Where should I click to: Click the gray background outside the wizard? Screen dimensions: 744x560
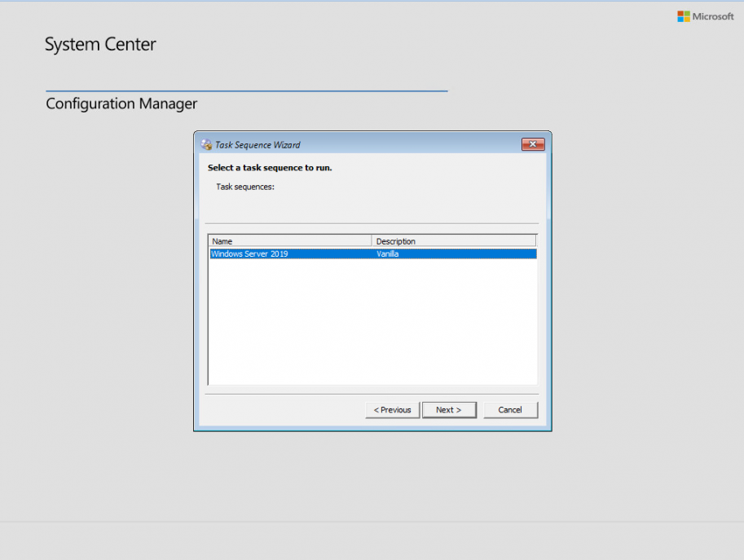pyautogui.click(x=98, y=326)
